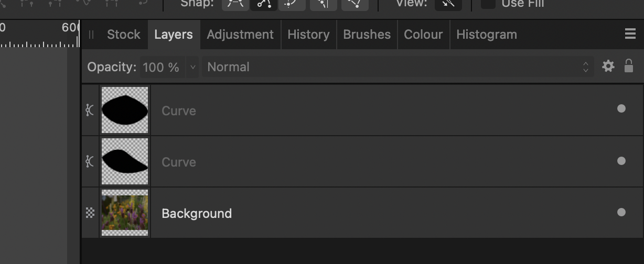
Task: Open the Normal blend mode dropdown
Action: coord(398,67)
